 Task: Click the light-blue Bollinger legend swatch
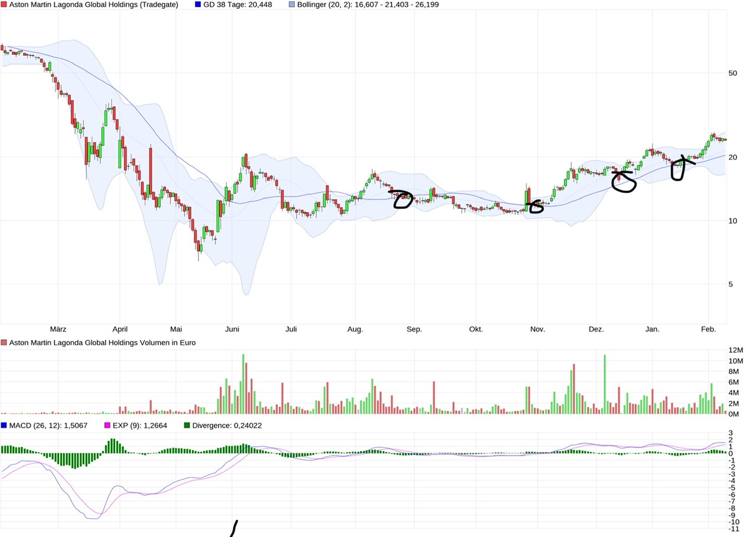coord(292,5)
